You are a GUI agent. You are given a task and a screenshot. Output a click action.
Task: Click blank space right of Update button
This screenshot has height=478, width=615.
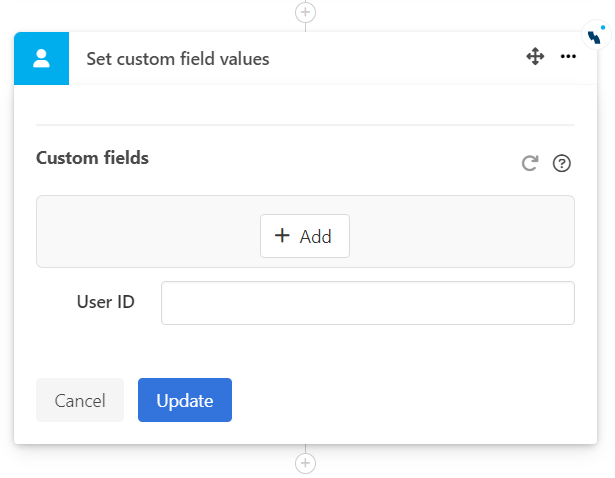(400, 400)
